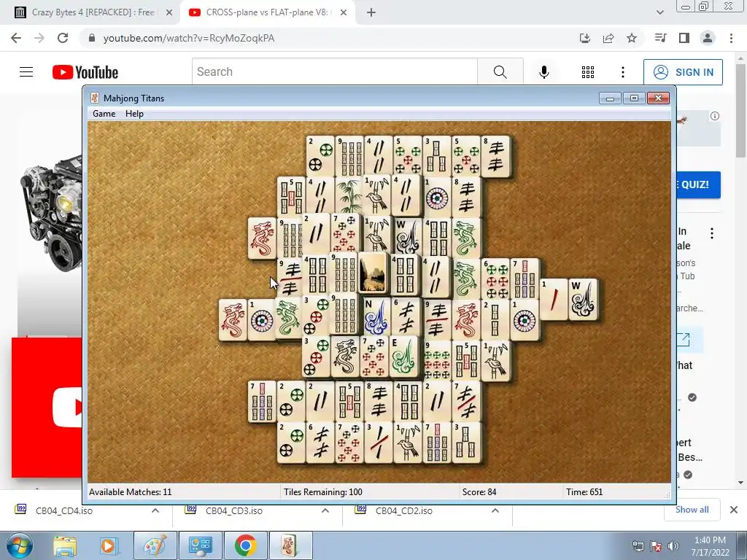Open the CB04_CD3.iso download item
Viewport: 747px width, 560px height.
[234, 510]
